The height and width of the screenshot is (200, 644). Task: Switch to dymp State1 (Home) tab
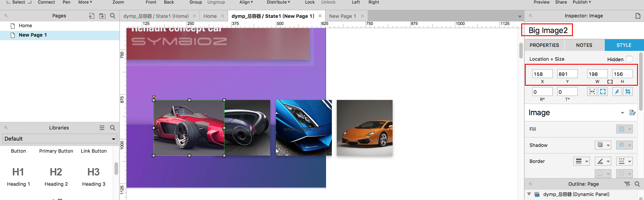[x=156, y=16]
